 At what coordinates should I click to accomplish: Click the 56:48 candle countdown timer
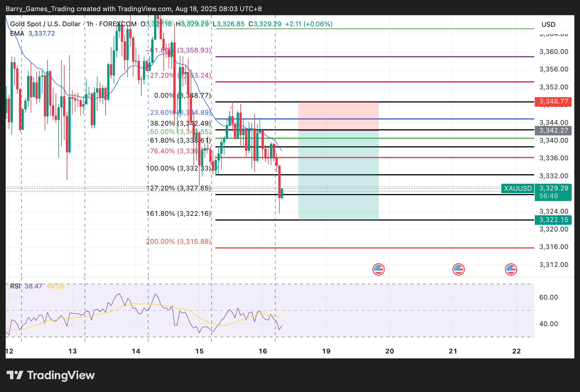tap(549, 196)
